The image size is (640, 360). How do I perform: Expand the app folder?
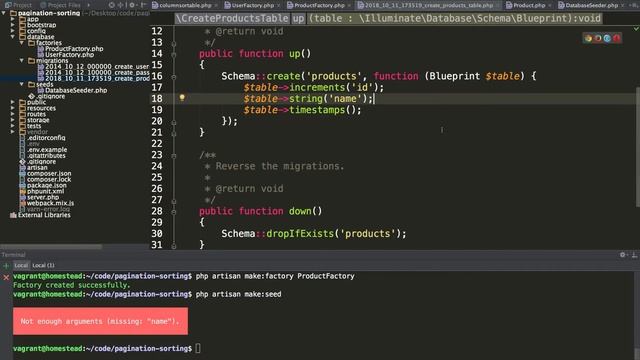(13, 19)
